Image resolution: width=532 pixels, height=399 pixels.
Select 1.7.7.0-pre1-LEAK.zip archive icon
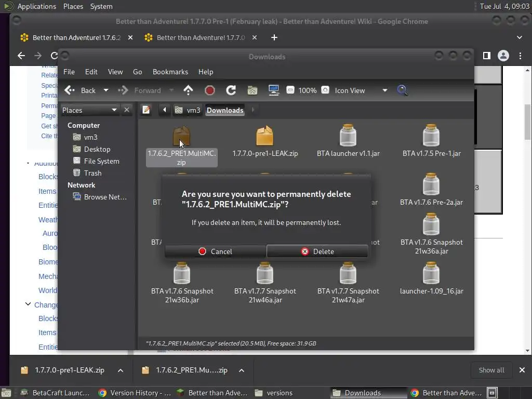tap(264, 136)
